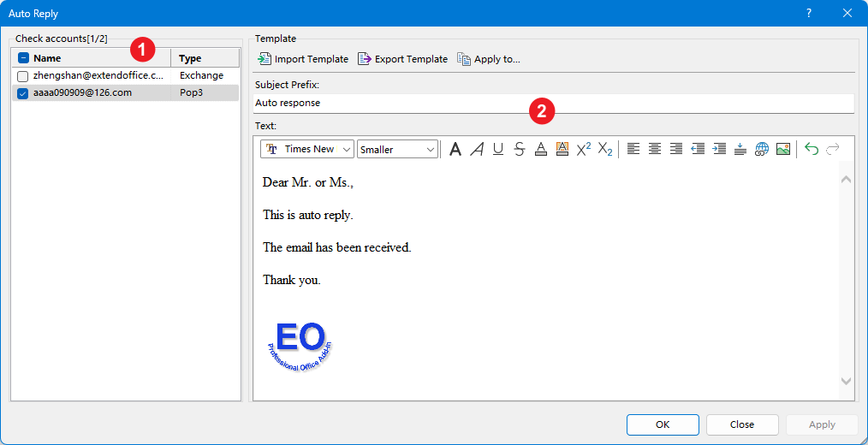Check the zhengshan@extendoffice account checkbox
The width and height of the screenshot is (868, 445).
coord(23,76)
